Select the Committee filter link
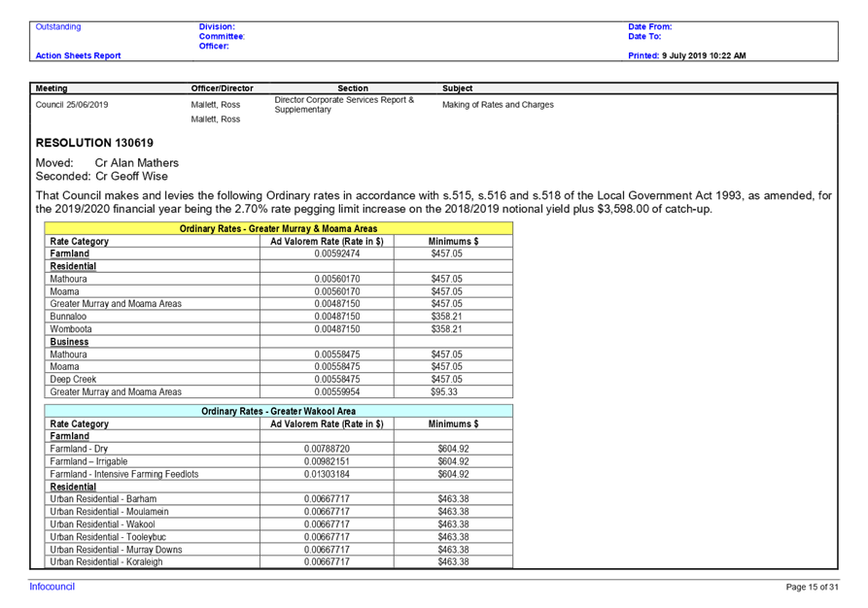The width and height of the screenshot is (868, 608). coord(222,36)
